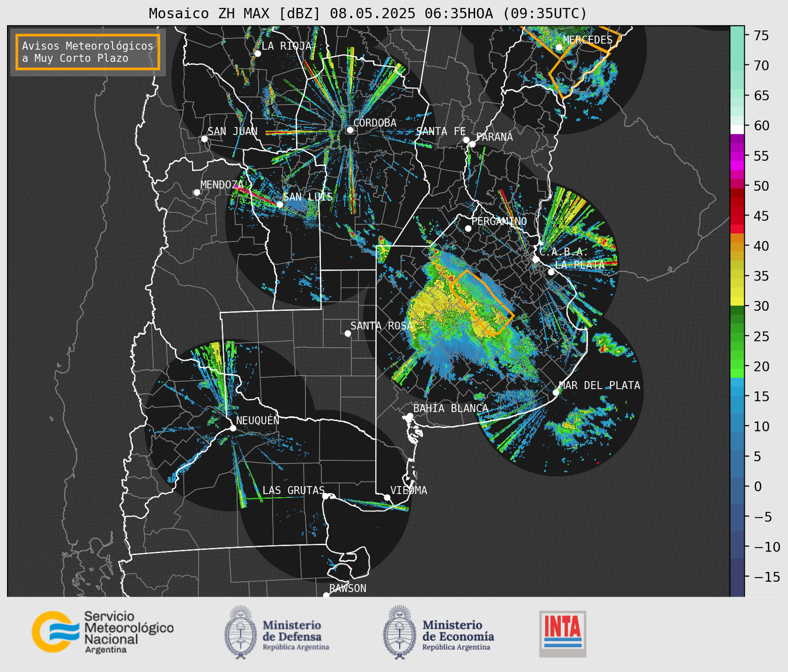This screenshot has height=672, width=788.
Task: Click the MERCEDES city marker dot
Action: pyautogui.click(x=559, y=47)
